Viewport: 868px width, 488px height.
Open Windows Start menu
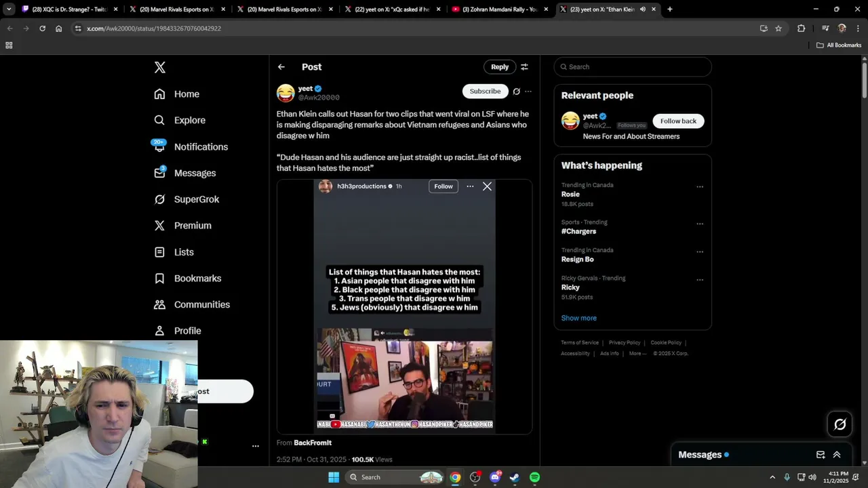tap(334, 477)
